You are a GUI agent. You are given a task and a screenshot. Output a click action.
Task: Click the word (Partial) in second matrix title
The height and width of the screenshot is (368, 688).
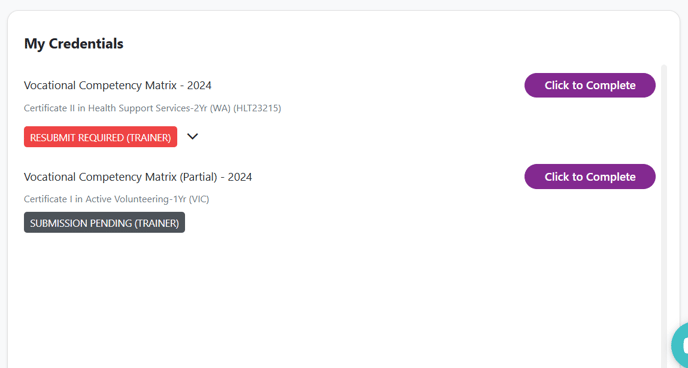(198, 177)
